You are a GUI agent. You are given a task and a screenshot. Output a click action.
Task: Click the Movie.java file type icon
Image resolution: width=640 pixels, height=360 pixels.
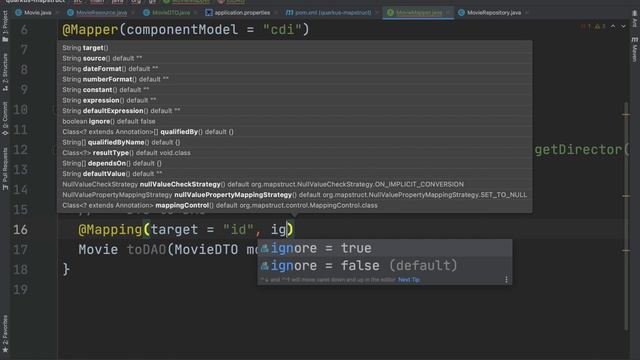click(x=18, y=13)
